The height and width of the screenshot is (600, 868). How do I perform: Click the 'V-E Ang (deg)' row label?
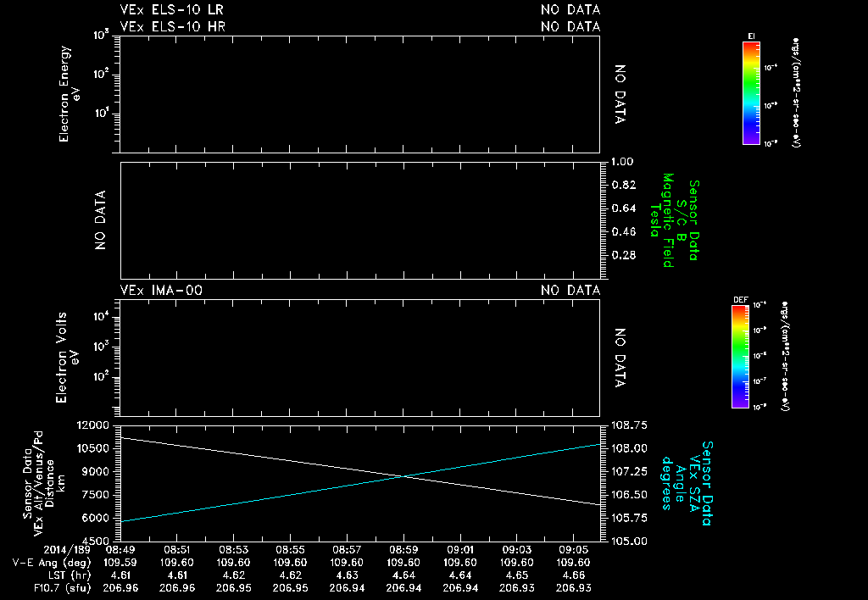[x=51, y=563]
